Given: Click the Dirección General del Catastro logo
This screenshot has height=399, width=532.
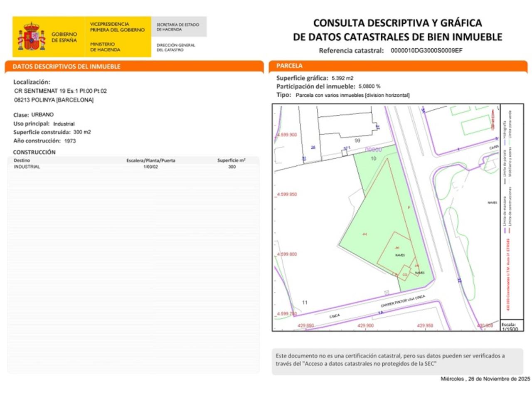Looking at the screenshot, I should tap(176, 47).
